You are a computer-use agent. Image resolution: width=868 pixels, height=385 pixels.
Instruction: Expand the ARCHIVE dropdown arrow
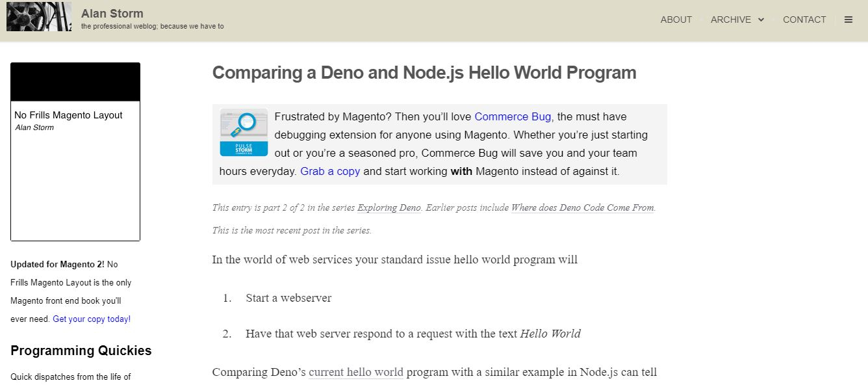(x=761, y=20)
